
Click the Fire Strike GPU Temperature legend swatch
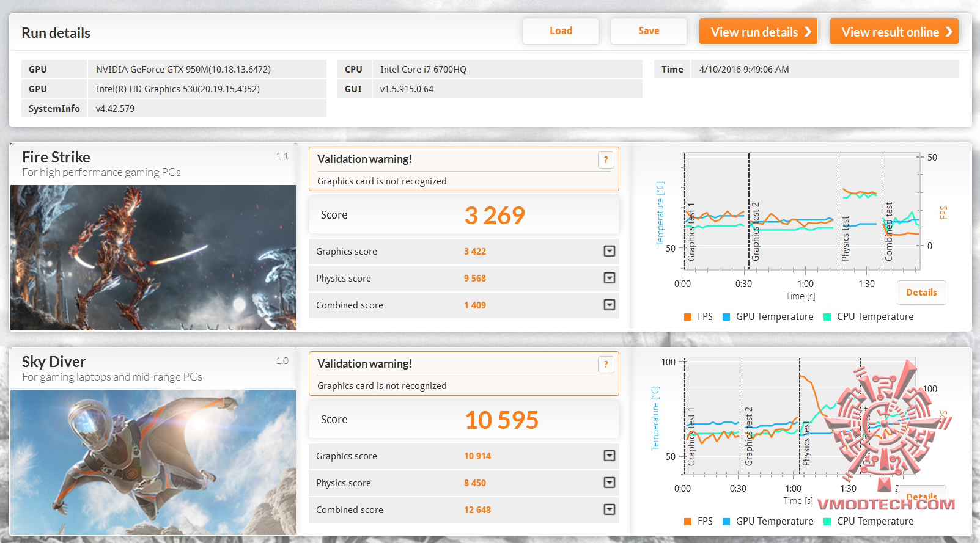pos(726,317)
